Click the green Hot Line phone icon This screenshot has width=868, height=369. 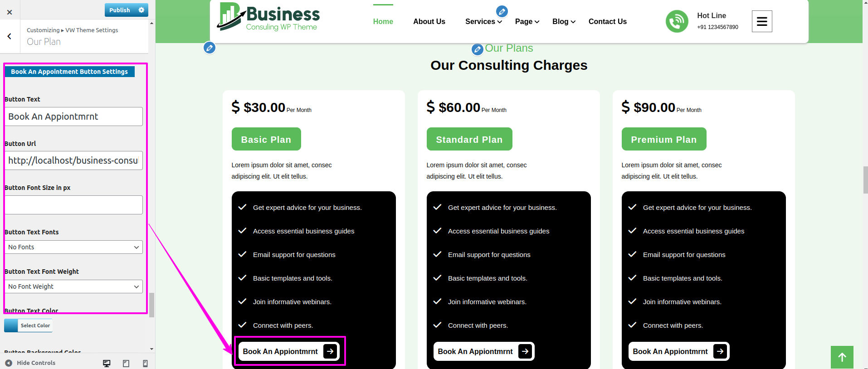click(677, 21)
